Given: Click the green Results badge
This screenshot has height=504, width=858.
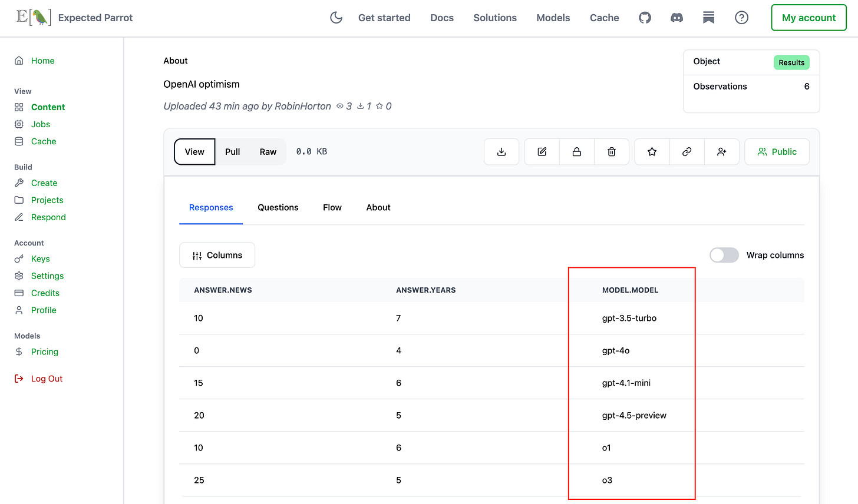Looking at the screenshot, I should [791, 62].
